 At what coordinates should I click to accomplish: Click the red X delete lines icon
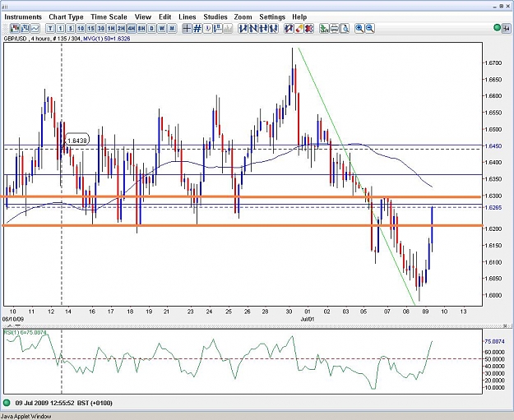coord(308,29)
